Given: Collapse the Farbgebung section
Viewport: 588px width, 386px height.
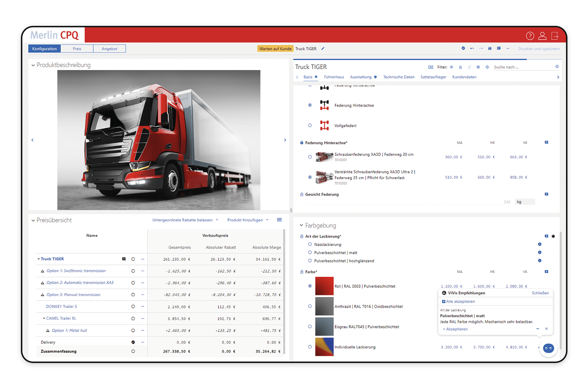Looking at the screenshot, I should pyautogui.click(x=302, y=225).
